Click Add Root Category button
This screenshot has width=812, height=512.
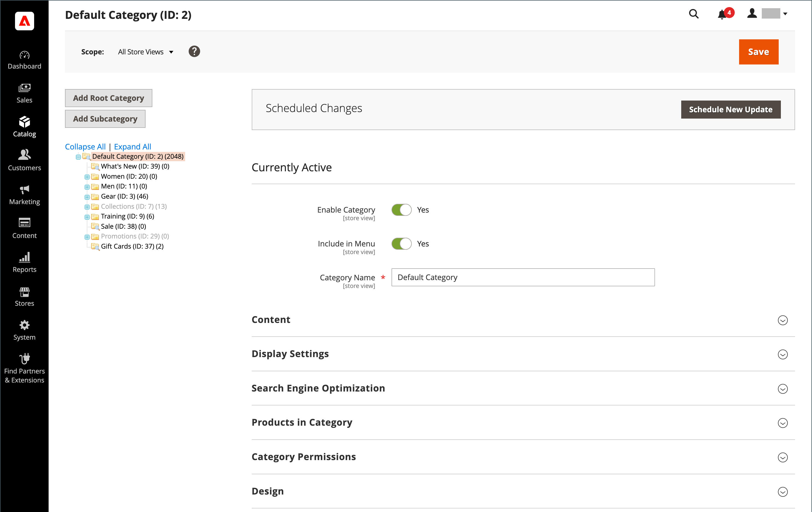point(108,98)
